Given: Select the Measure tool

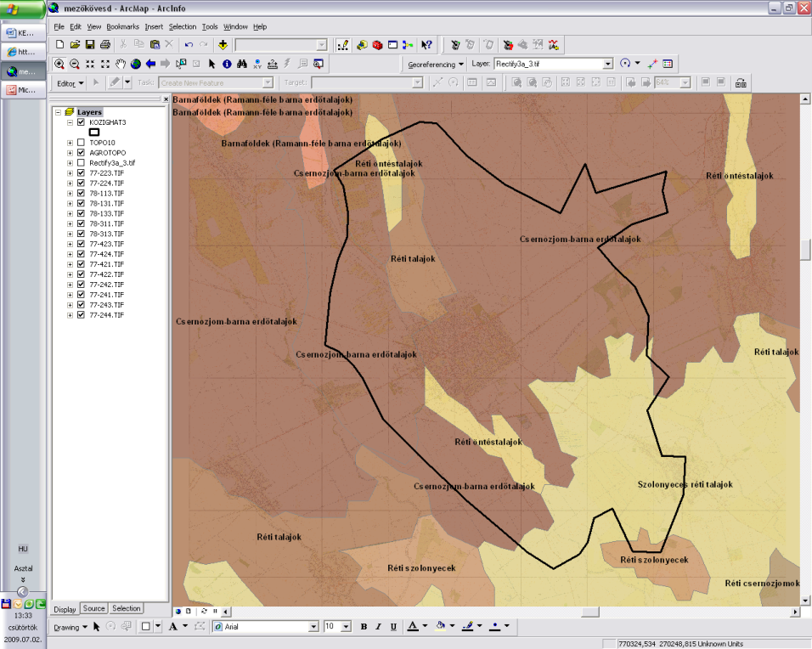Looking at the screenshot, I should click(x=273, y=64).
